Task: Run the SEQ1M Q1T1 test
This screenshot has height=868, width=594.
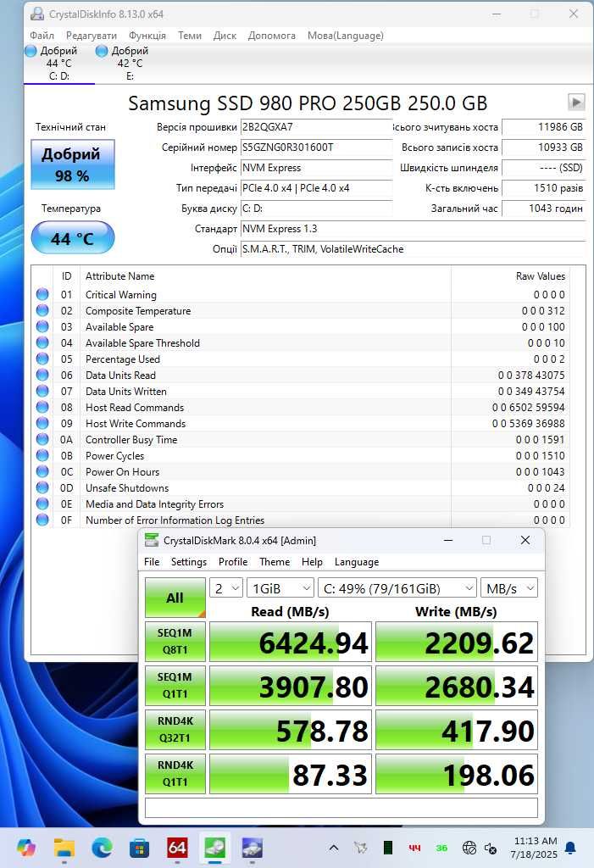Action: click(x=175, y=685)
